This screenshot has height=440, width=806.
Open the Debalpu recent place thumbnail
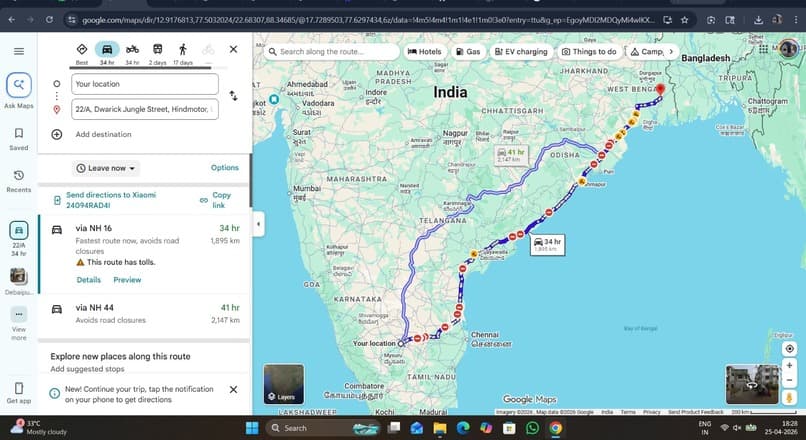[x=19, y=281]
